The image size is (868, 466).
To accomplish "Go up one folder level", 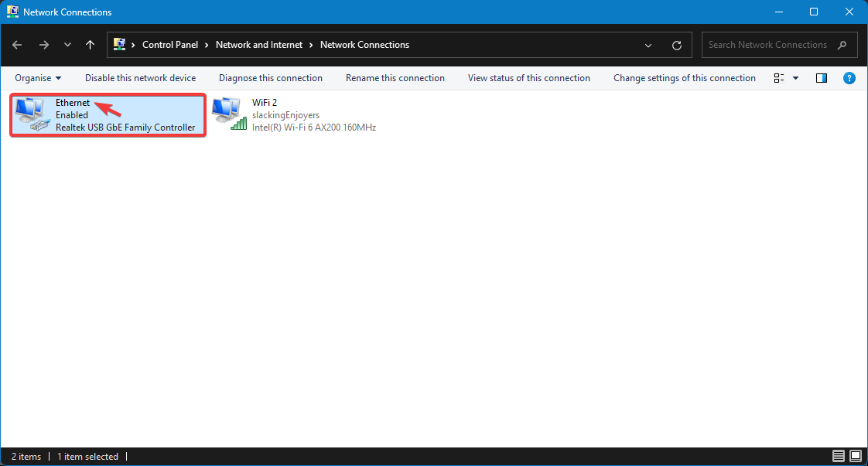I will [90, 45].
